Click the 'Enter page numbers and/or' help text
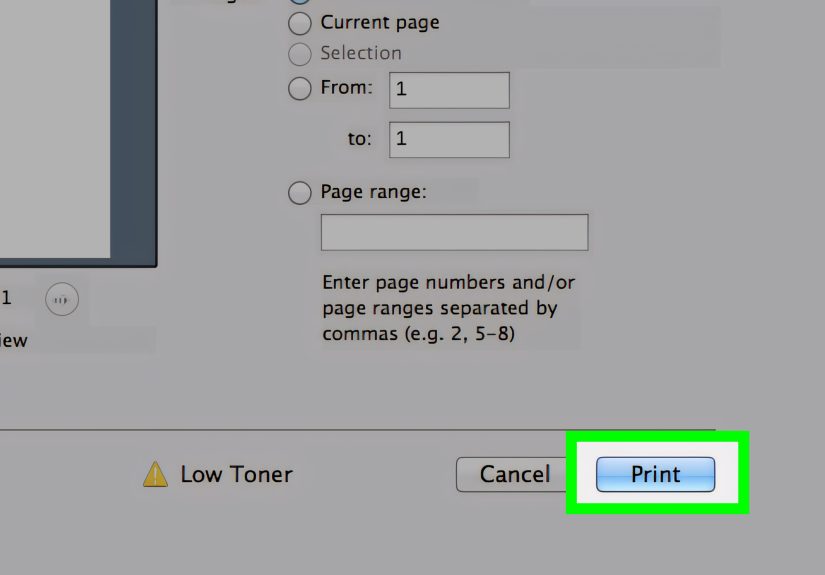The image size is (825, 575). point(448,282)
